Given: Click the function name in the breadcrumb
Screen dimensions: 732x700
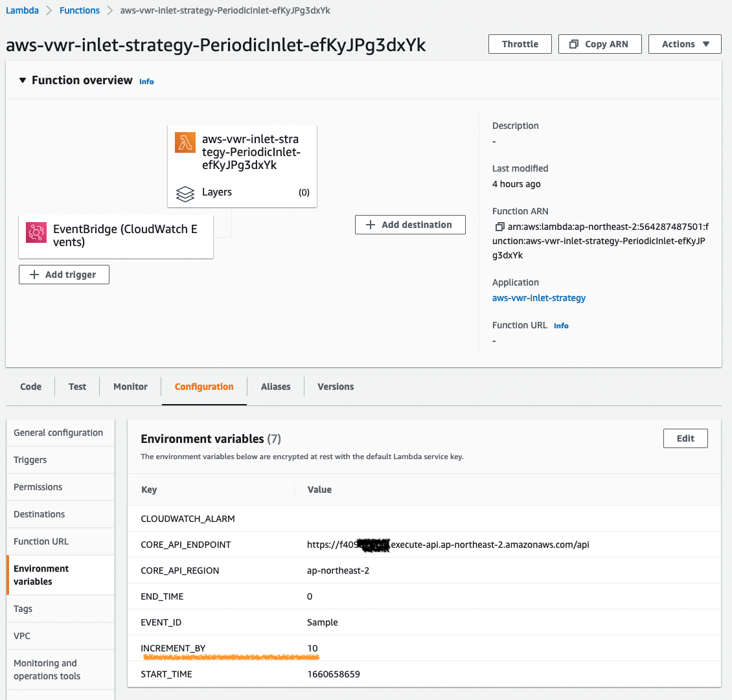Looking at the screenshot, I should tap(225, 10).
